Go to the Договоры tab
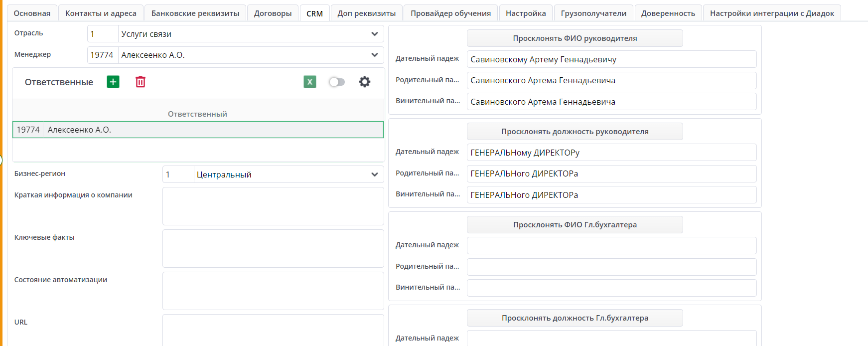The image size is (868, 346). (x=273, y=13)
